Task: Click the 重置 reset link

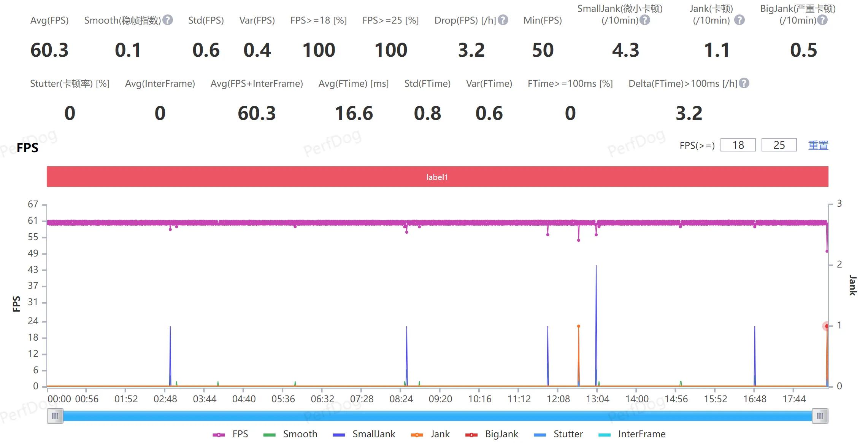Action: 818,145
